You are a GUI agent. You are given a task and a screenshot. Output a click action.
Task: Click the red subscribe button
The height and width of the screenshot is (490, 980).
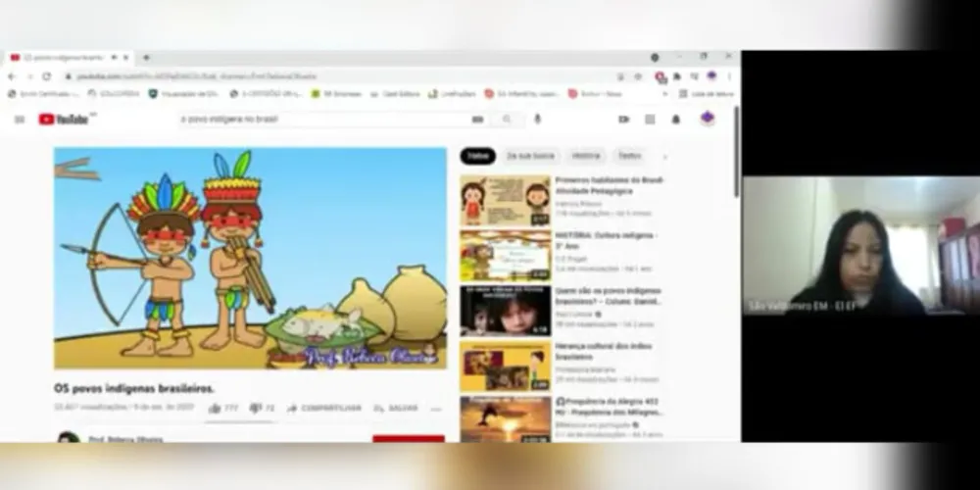tap(409, 439)
